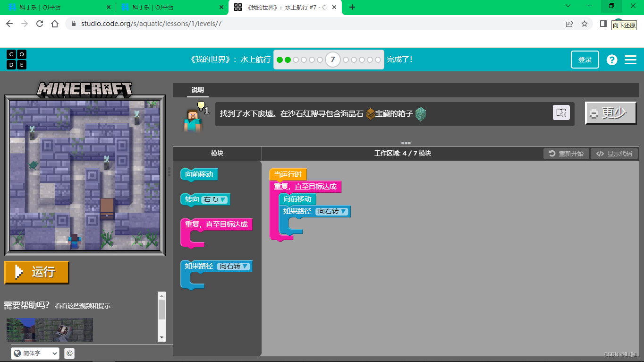
Task: Click the help panel scrollbar up arrow
Action: click(162, 295)
